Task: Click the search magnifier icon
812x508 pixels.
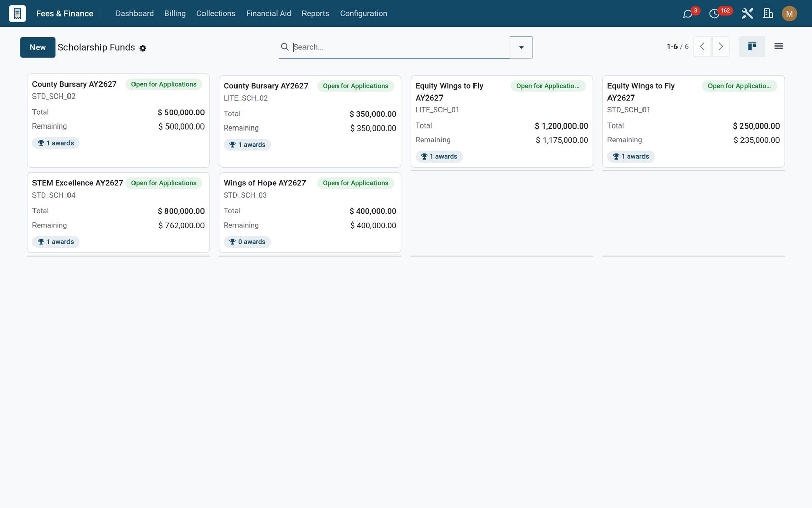Action: pyautogui.click(x=285, y=47)
